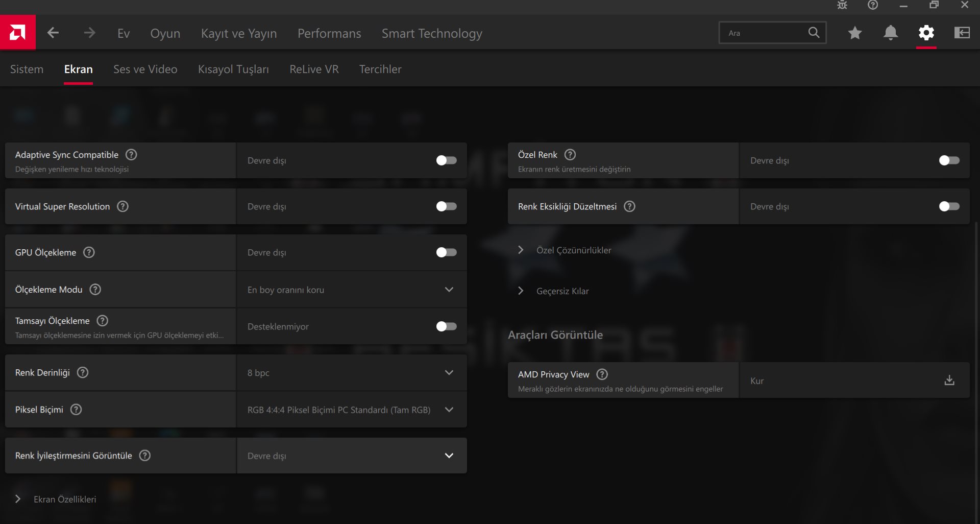Toggle the sidebar panel icon
Viewport: 980px width, 524px height.
[x=962, y=33]
